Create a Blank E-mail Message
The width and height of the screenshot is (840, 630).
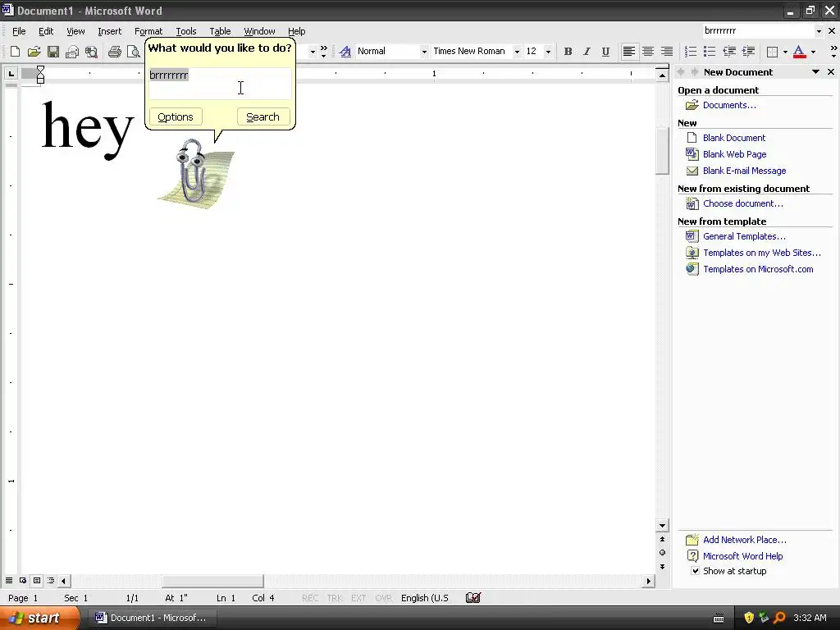(x=745, y=171)
